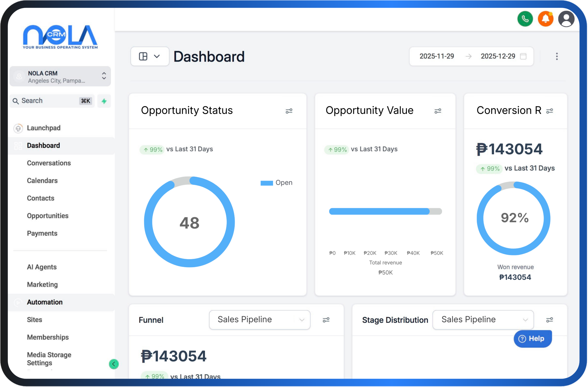Viewport: 588px width, 387px height.
Task: Collapse sidebar with green arrow button
Action: point(114,364)
